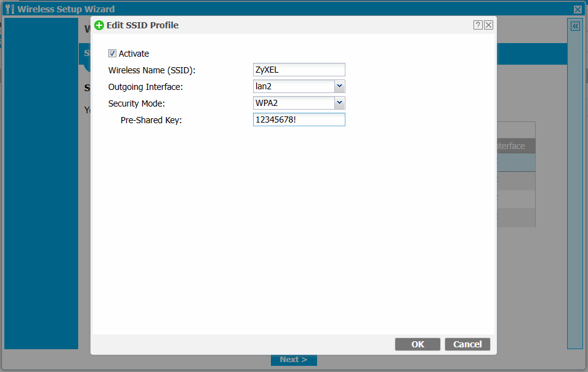Click the green plus Edit SSID Profile icon
588x372 pixels.
pos(99,25)
